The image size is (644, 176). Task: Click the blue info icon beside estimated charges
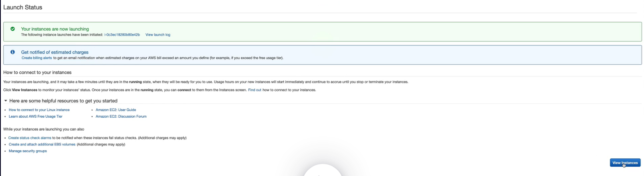[x=12, y=52]
